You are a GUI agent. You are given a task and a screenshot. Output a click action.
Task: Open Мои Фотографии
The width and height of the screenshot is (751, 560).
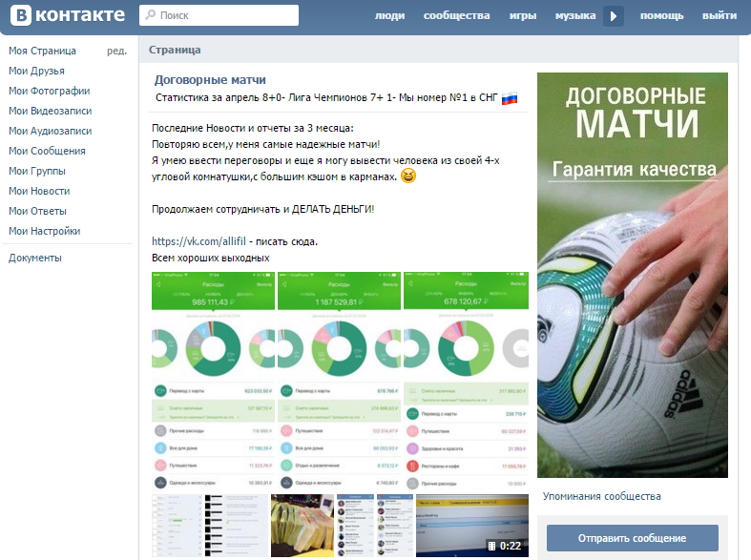[x=50, y=91]
